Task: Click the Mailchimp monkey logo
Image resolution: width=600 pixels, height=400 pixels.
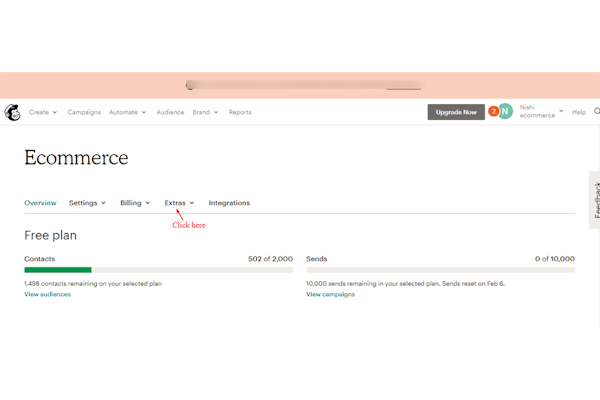Action: coord(12,112)
